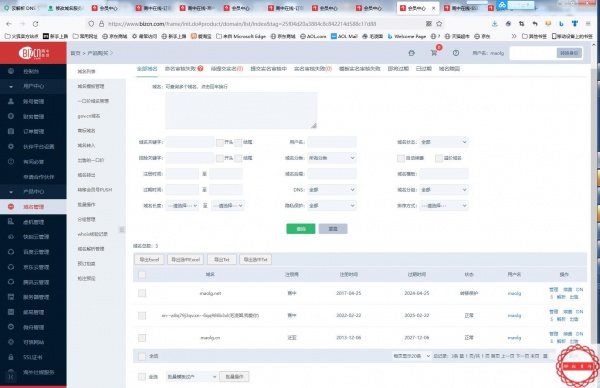Click the Bizcn logo
Viewport: 600px width, 388px height.
[x=33, y=53]
